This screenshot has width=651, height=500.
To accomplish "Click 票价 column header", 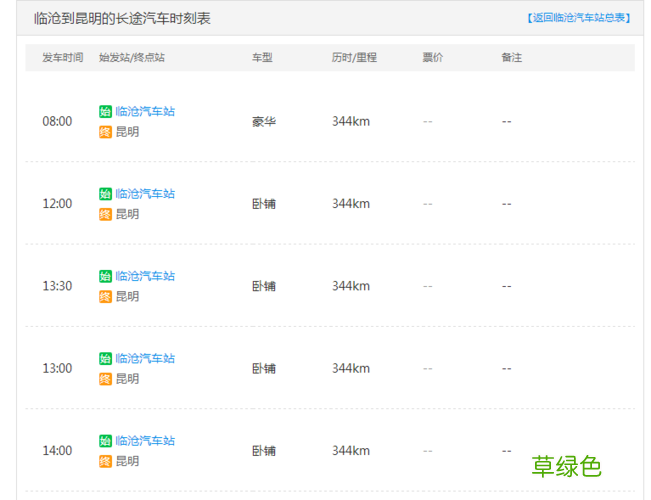I will coord(433,57).
